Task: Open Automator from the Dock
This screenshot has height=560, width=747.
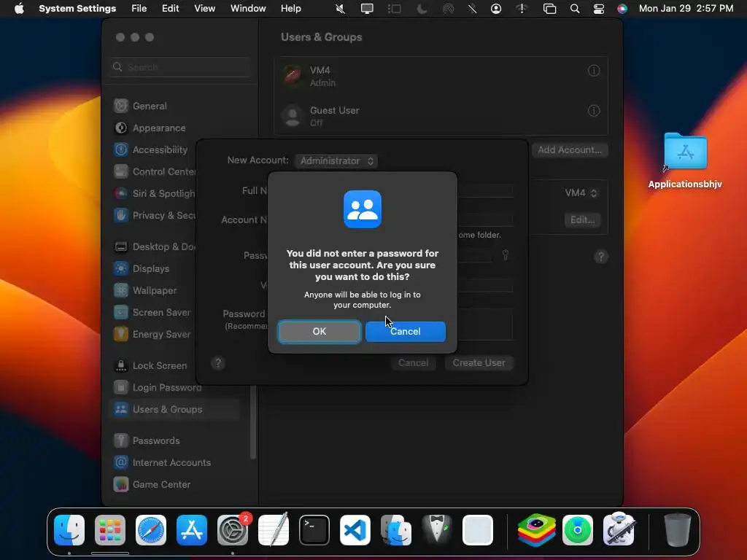Action: point(619,530)
